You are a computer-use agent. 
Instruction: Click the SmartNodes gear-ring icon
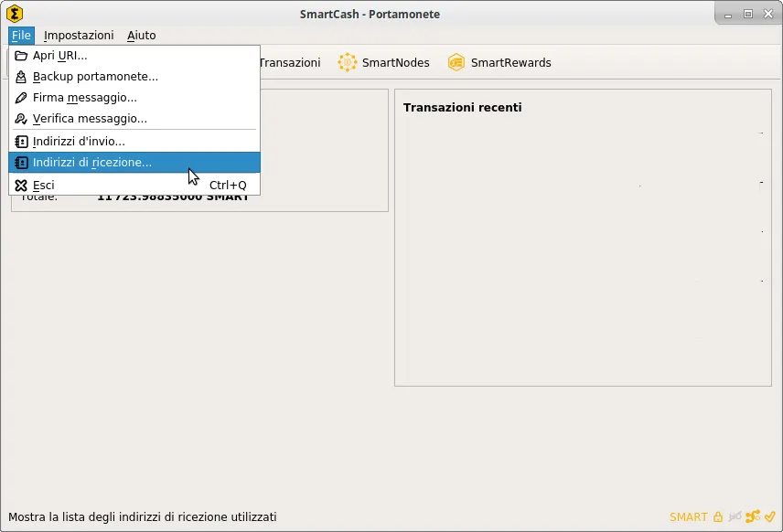tap(347, 62)
